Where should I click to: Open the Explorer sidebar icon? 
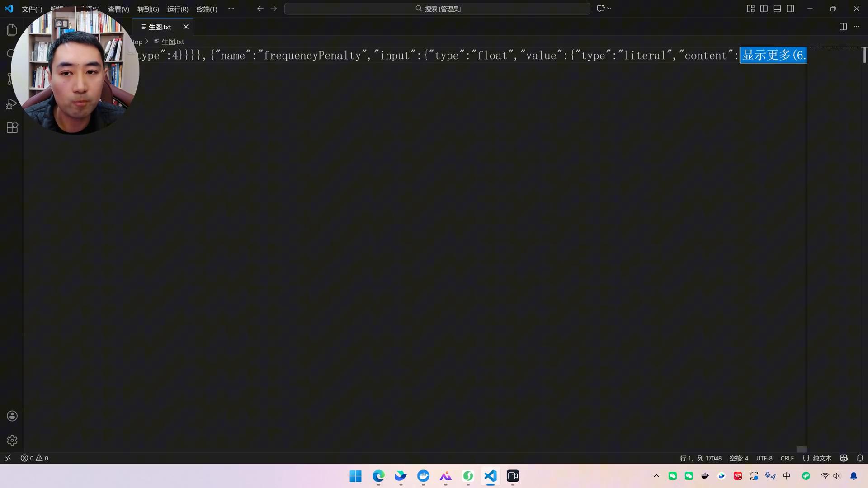[12, 30]
